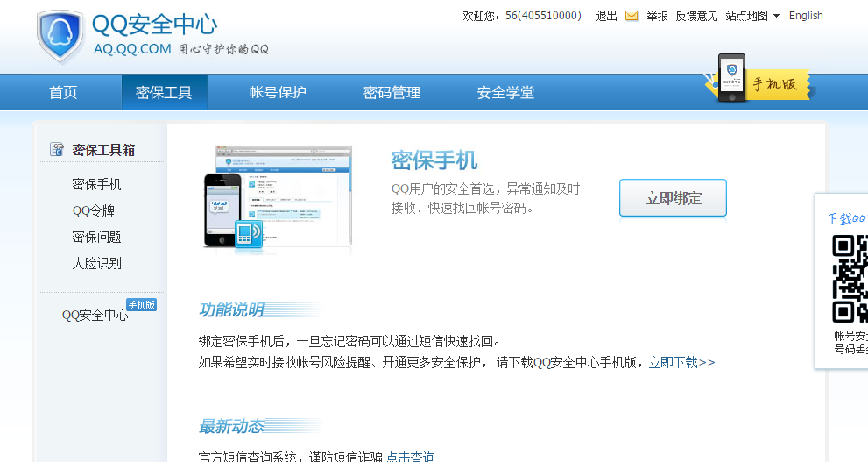Select the 密保工具 navigation tab

click(164, 93)
